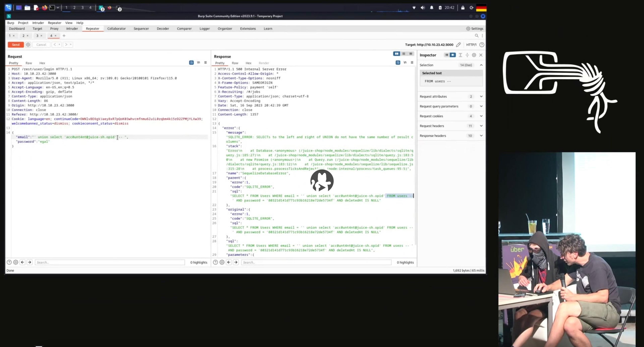Image resolution: width=644 pixels, height=347 pixels.
Task: Open the Settings button at top right
Action: point(474,29)
